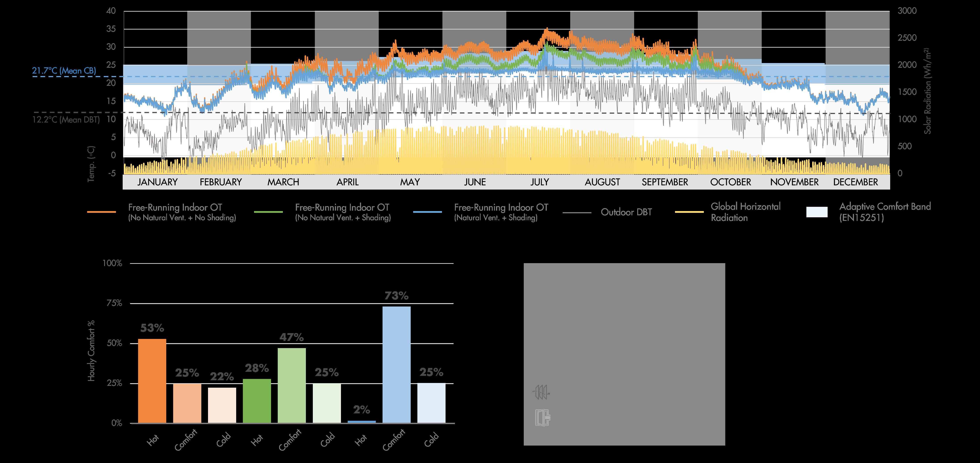Screen dimensions: 980x463
Task: Select the JANUARY month label
Action: (x=157, y=182)
